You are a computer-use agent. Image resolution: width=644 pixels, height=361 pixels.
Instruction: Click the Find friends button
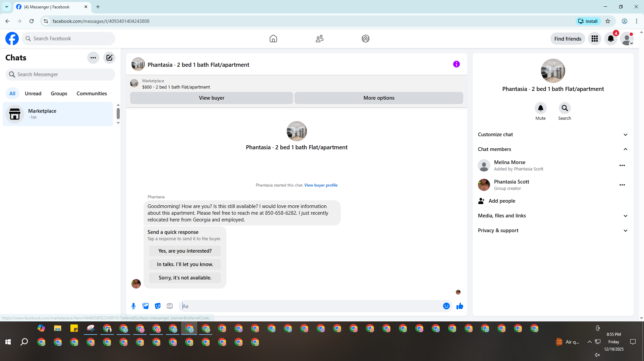568,39
